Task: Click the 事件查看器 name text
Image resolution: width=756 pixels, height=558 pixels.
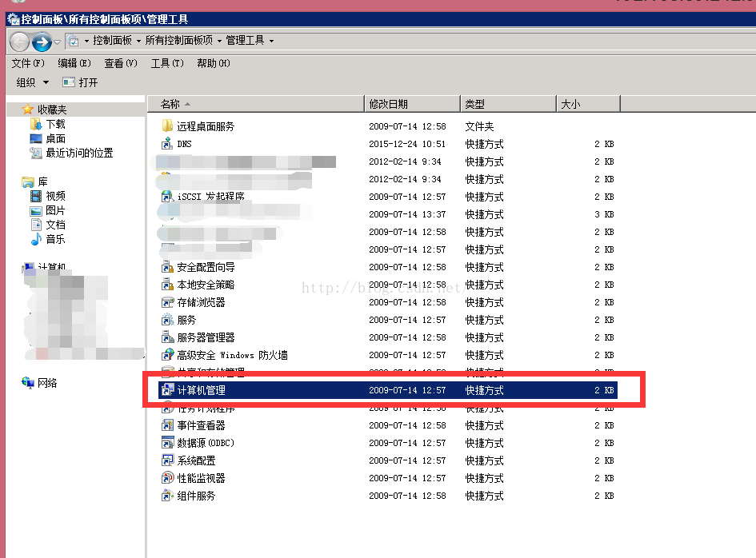Action: [x=201, y=425]
